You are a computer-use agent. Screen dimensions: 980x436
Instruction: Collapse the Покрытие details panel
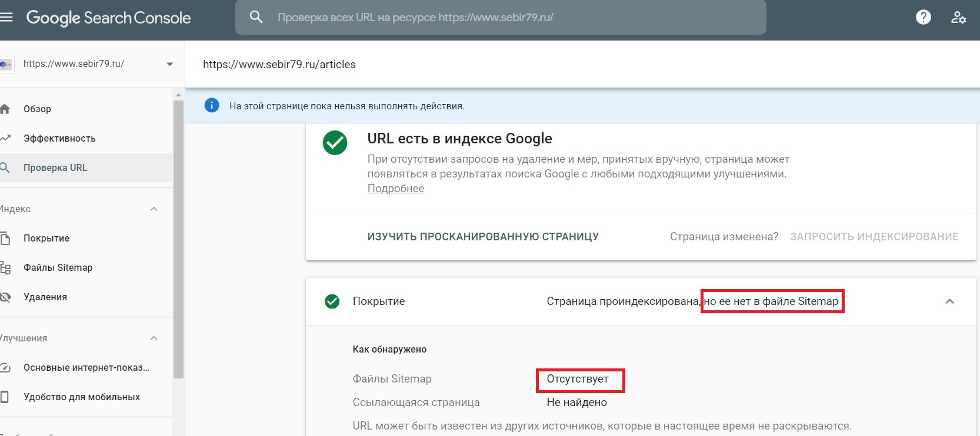[949, 301]
